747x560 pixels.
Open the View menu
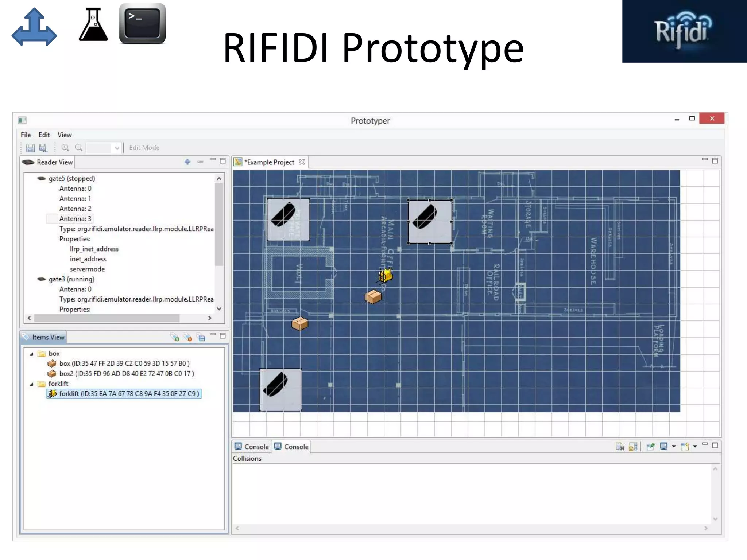(65, 135)
